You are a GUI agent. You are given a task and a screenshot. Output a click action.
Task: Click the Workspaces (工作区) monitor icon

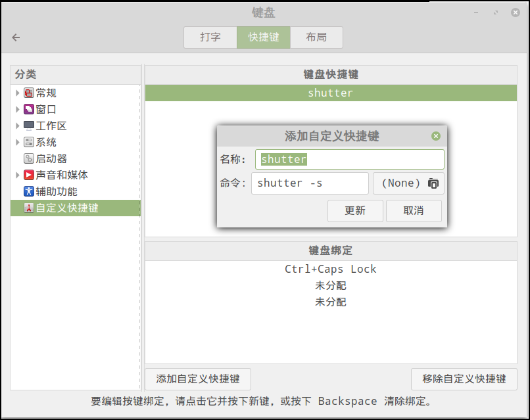pos(29,126)
